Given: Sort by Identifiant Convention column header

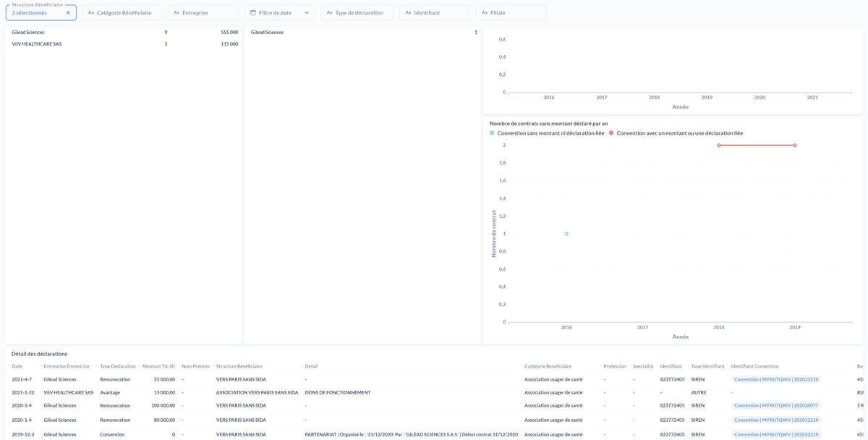Looking at the screenshot, I should pos(755,366).
